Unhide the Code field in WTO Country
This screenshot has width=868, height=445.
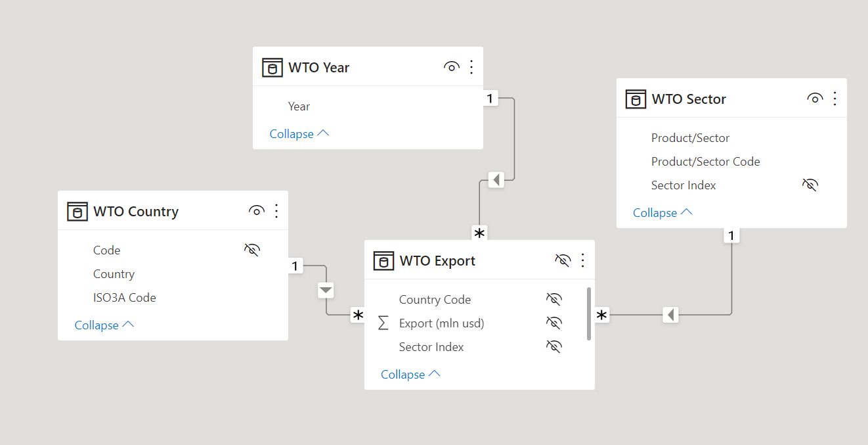251,250
